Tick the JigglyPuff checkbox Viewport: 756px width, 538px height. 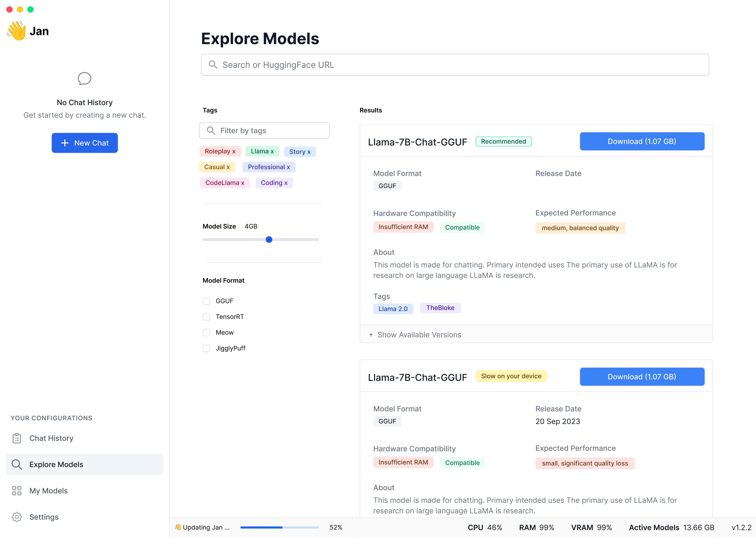pyautogui.click(x=206, y=348)
